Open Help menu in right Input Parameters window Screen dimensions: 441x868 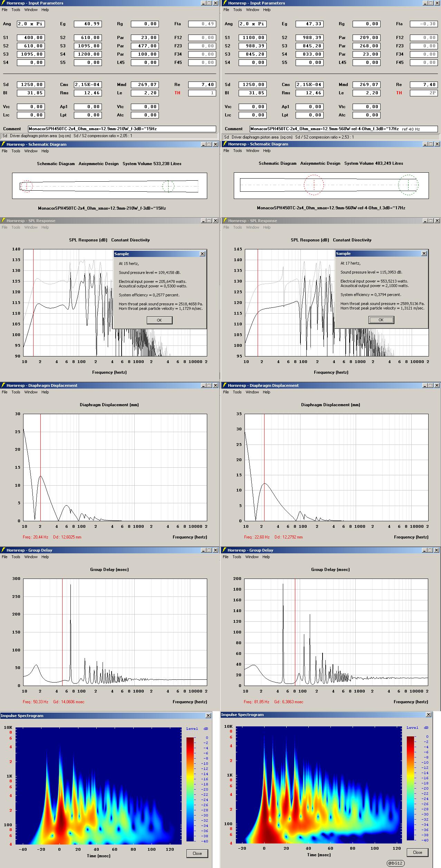(x=267, y=10)
